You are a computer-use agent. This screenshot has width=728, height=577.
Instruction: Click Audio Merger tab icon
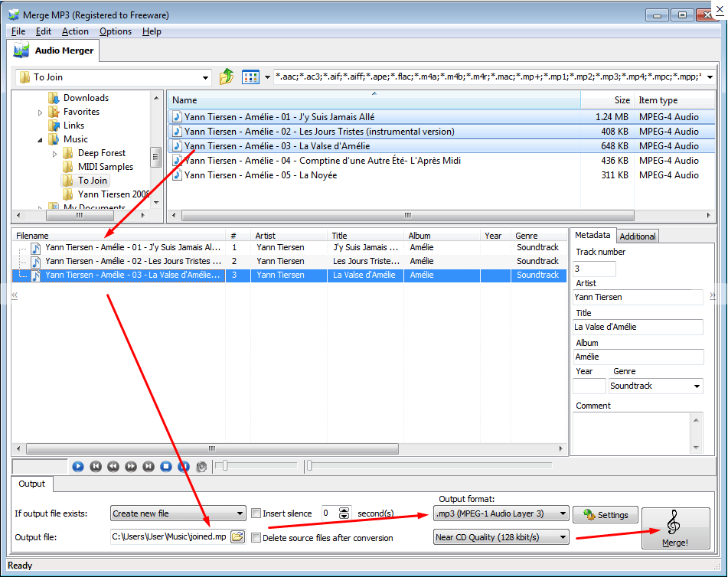(x=21, y=51)
